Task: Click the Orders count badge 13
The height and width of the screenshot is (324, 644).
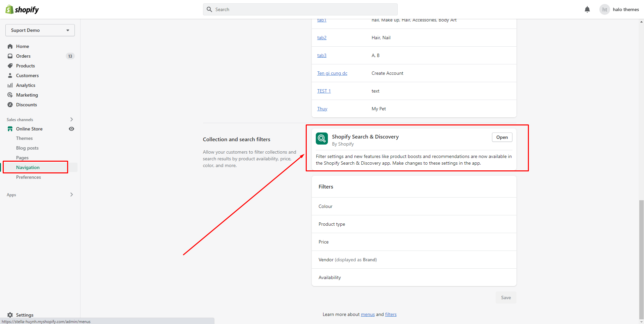Action: point(70,56)
